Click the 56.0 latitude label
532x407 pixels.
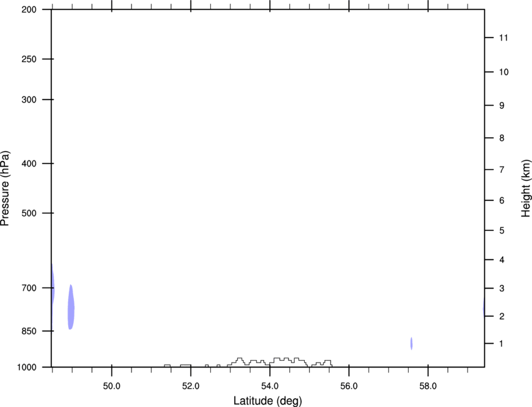tap(349, 386)
